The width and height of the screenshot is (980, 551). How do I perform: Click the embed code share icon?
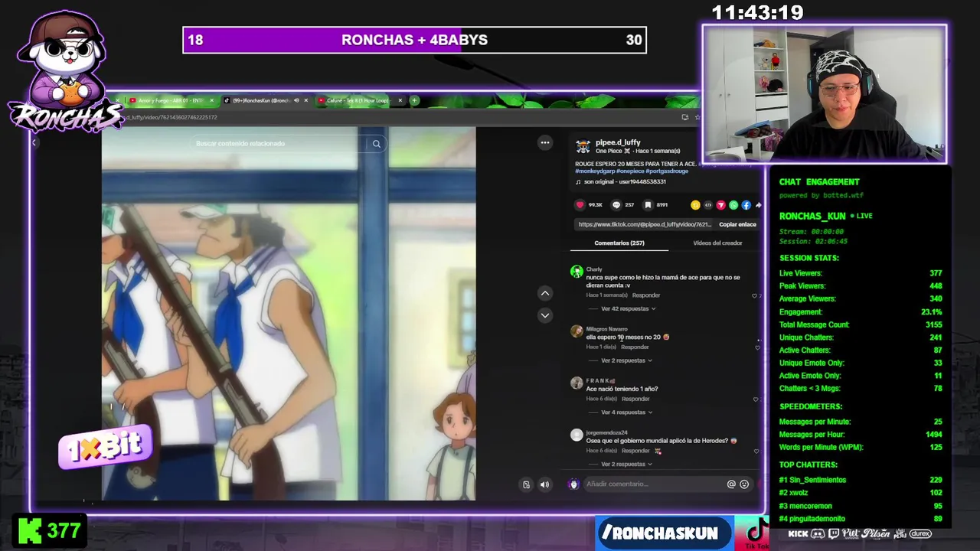[x=708, y=205]
